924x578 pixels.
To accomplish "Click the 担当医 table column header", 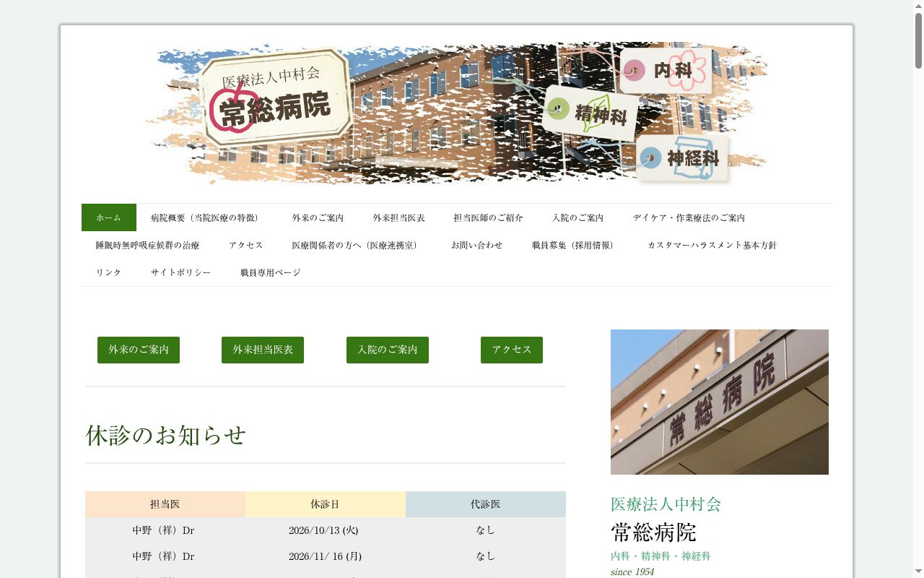I will 165,504.
